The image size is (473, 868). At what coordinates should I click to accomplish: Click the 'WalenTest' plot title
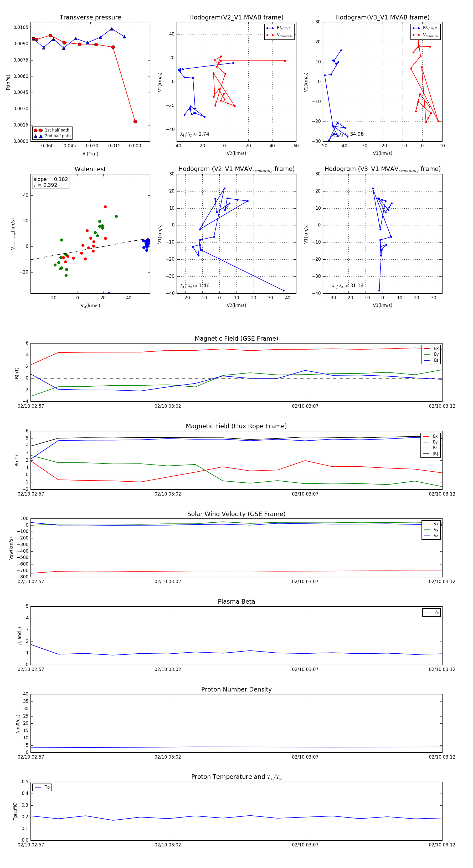(90, 169)
